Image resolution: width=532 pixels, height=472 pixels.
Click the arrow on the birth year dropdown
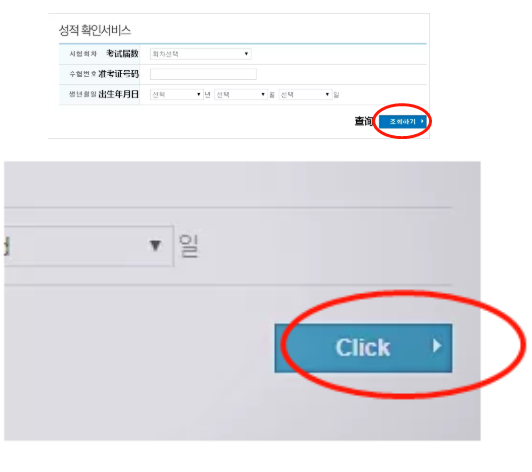pos(199,94)
